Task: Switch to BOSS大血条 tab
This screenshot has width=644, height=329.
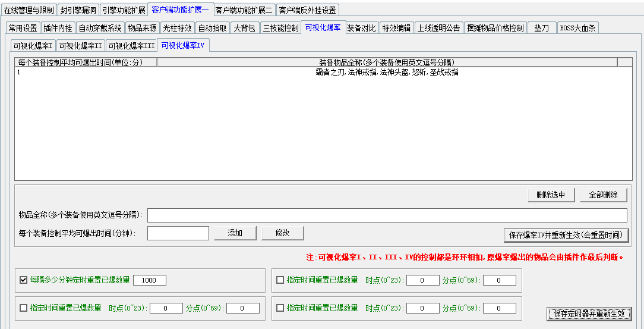Action: tap(577, 28)
